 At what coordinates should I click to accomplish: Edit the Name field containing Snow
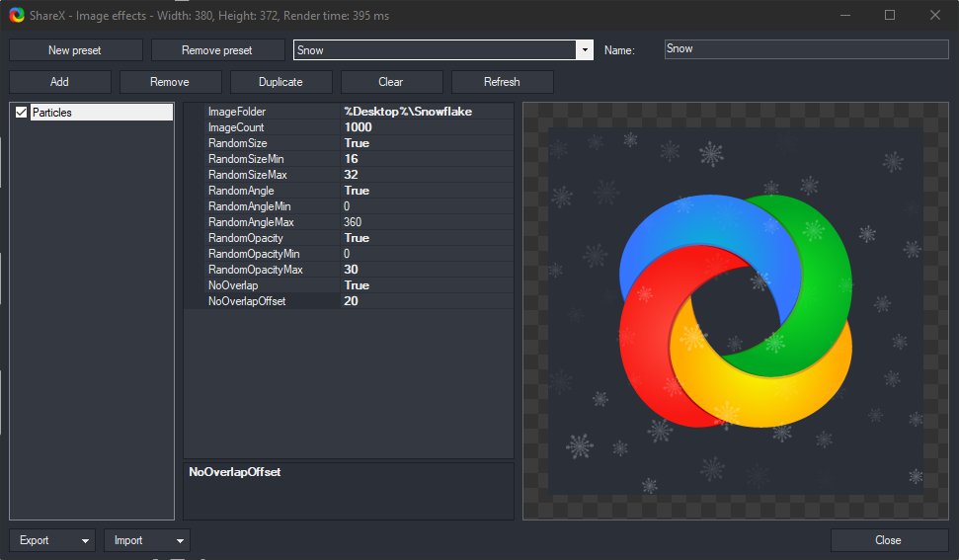(x=806, y=49)
